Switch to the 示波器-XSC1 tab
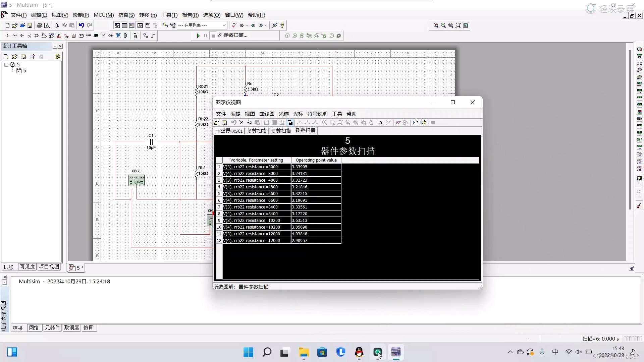644x362 pixels. click(x=229, y=131)
